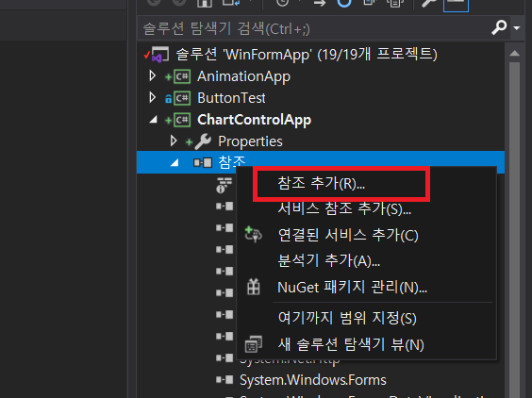Collapse the ChartControlApp project

coord(153,120)
